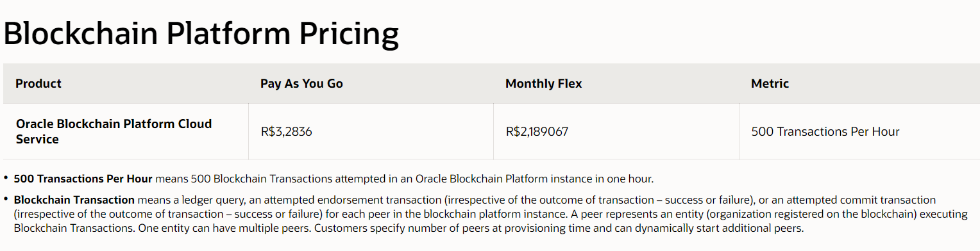The height and width of the screenshot is (251, 980).
Task: Click bold '500 Transactions Per Hour' footnote term
Action: (x=83, y=179)
